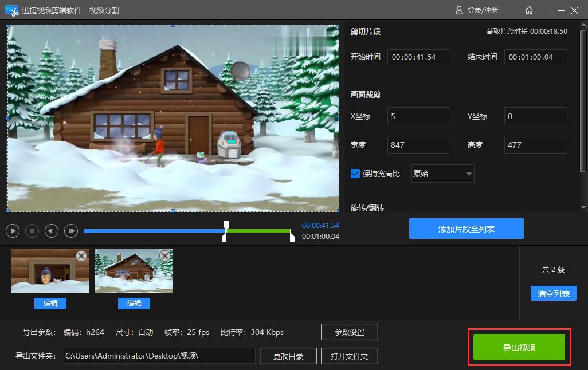
Task: Click the stop playback icon
Action: point(32,230)
